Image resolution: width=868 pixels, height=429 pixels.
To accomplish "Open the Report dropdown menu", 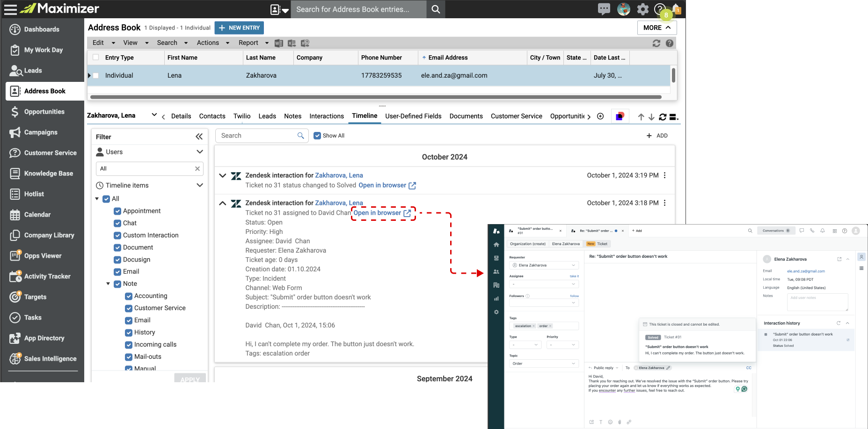I will click(254, 43).
